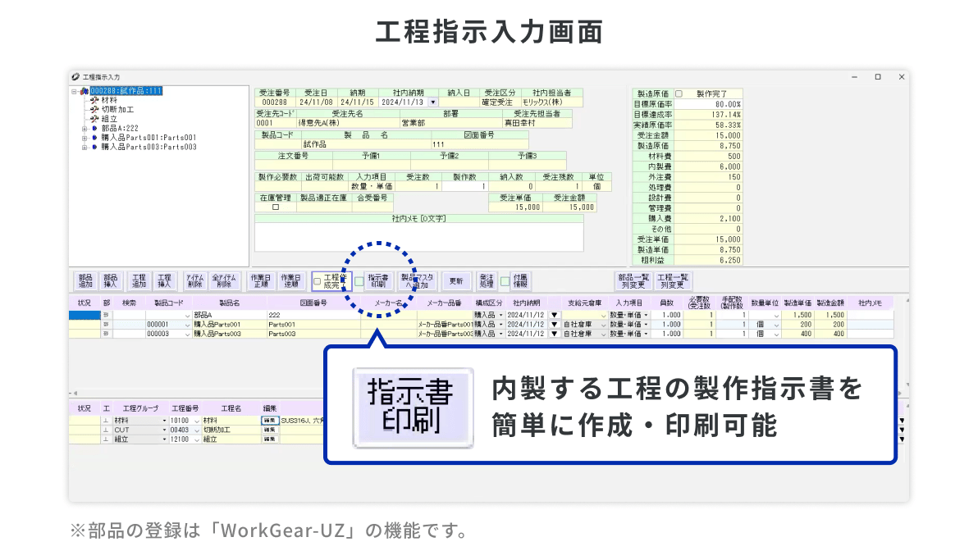Select the 組立 item in the tree
978x560 pixels.
pos(109,119)
